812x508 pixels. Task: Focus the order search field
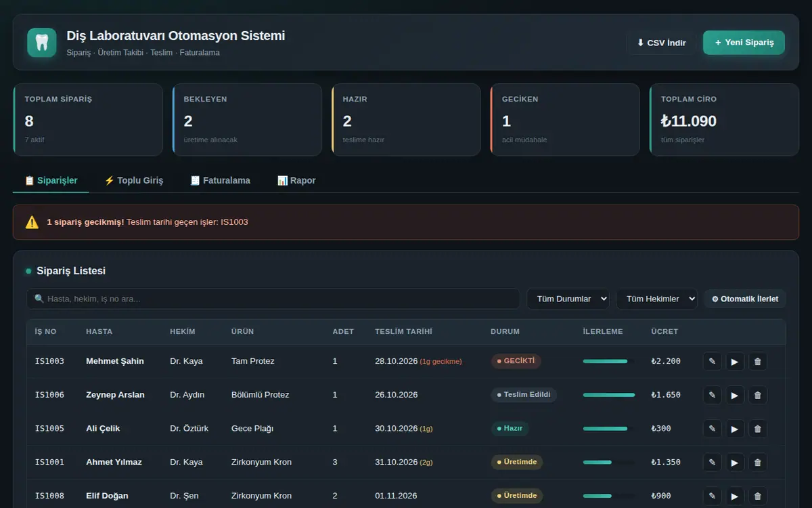pyautogui.click(x=273, y=299)
